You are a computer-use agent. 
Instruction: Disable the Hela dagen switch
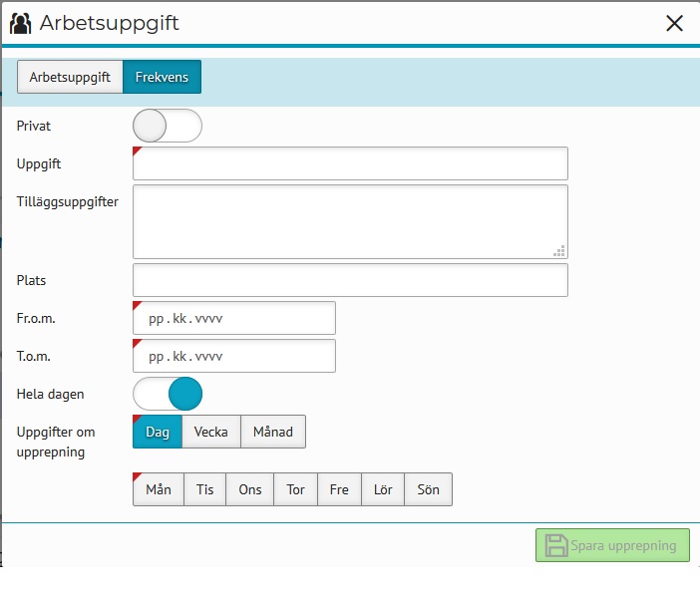click(168, 394)
